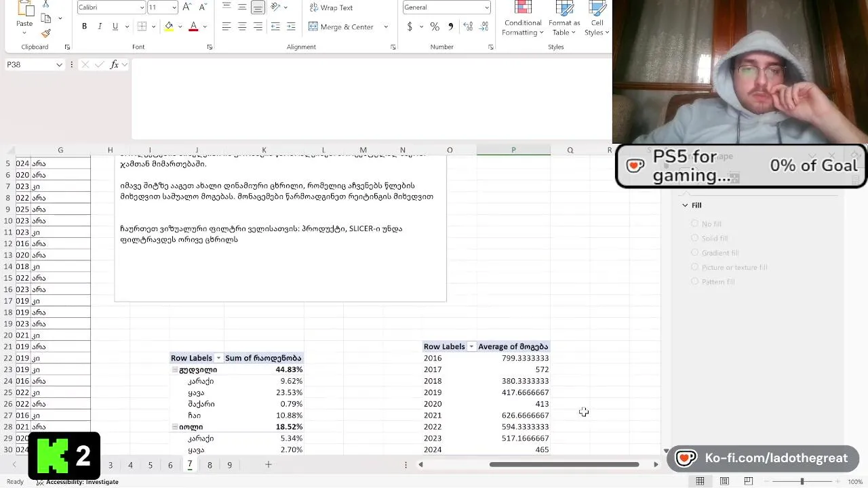Align text right

[x=258, y=26]
